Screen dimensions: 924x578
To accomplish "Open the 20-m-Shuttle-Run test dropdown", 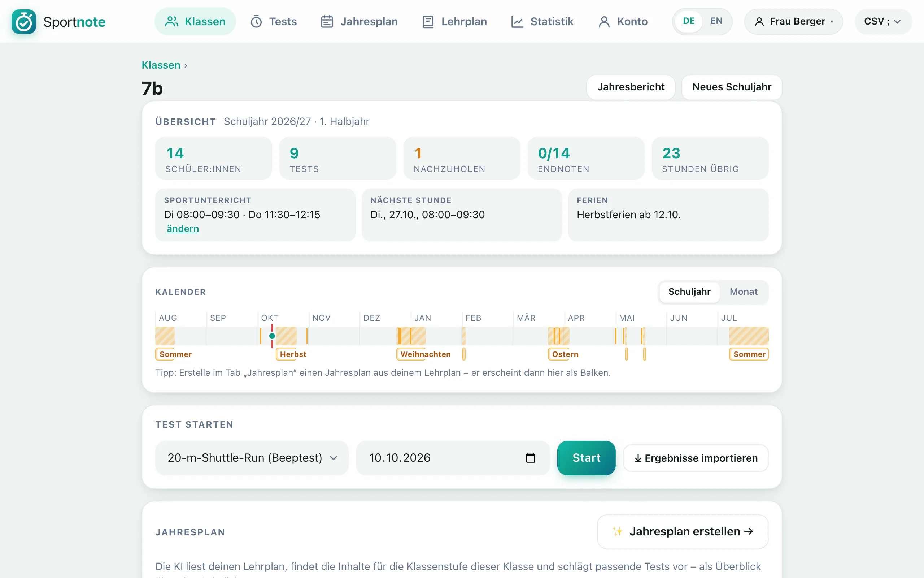I will (252, 458).
